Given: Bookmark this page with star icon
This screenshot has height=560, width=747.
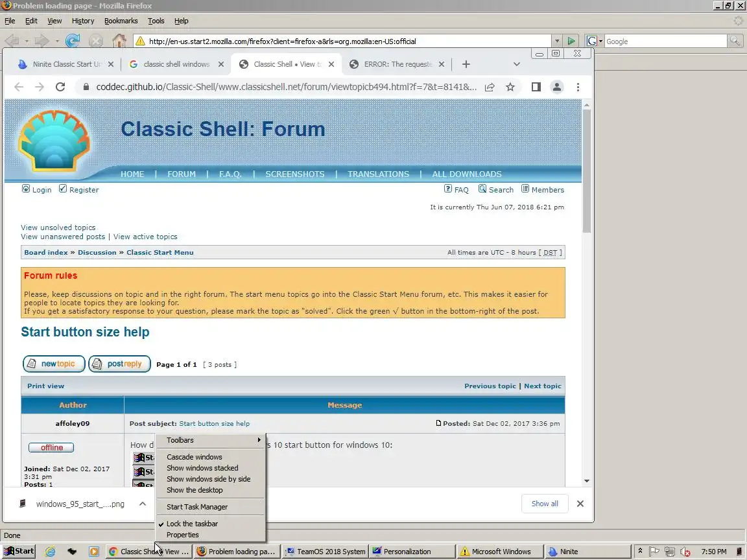Looking at the screenshot, I should pyautogui.click(x=510, y=87).
